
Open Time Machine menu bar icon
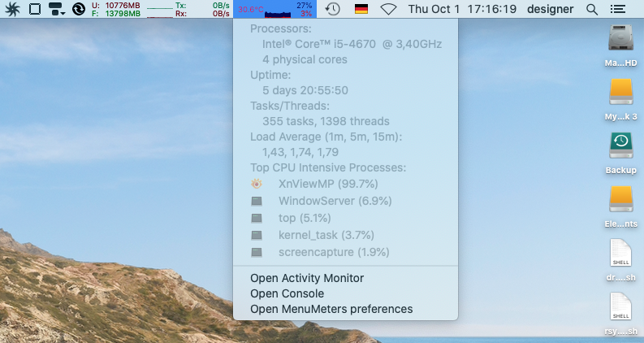(332, 9)
